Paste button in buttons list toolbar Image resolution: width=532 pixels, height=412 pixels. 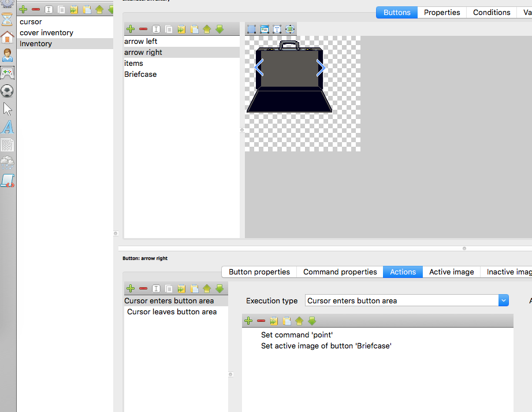[195, 29]
